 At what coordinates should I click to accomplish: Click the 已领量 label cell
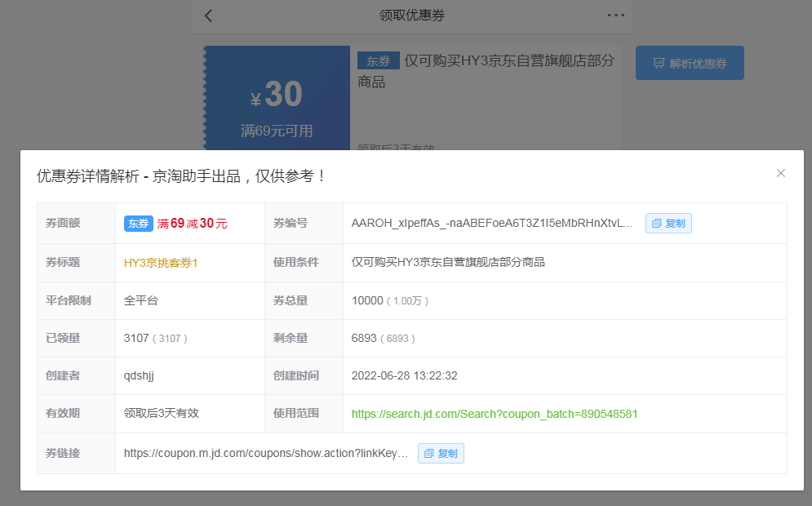[x=76, y=338]
